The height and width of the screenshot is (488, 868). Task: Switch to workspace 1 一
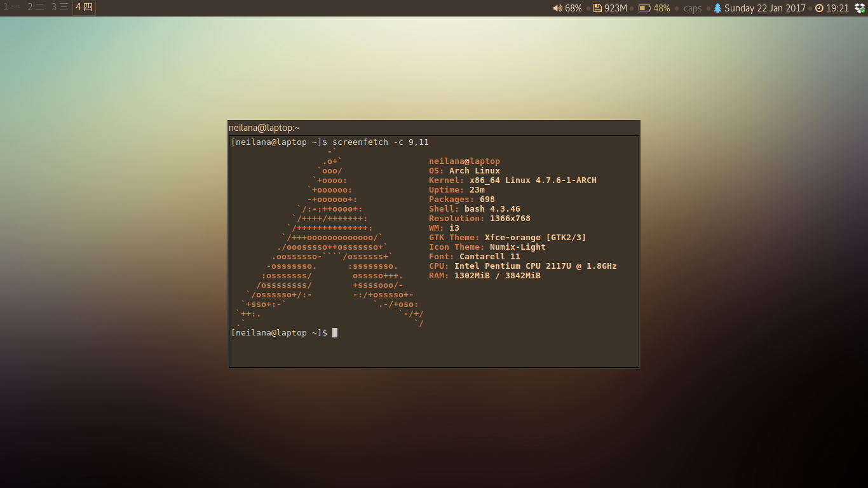tap(11, 8)
